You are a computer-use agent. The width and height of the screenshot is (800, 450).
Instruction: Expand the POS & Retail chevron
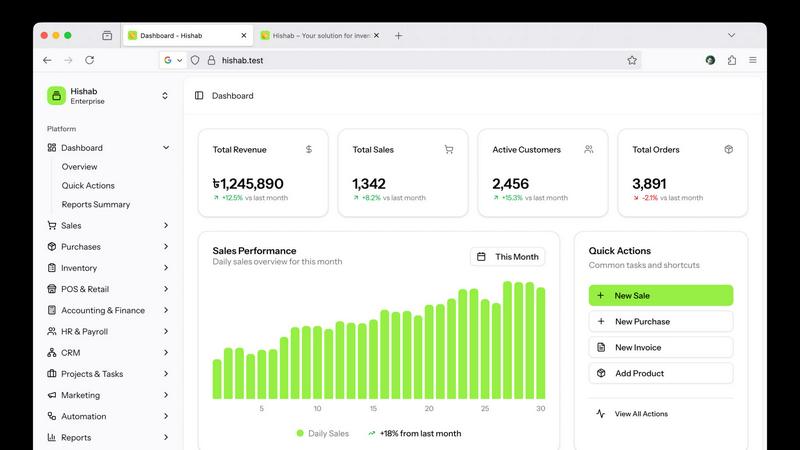[166, 289]
